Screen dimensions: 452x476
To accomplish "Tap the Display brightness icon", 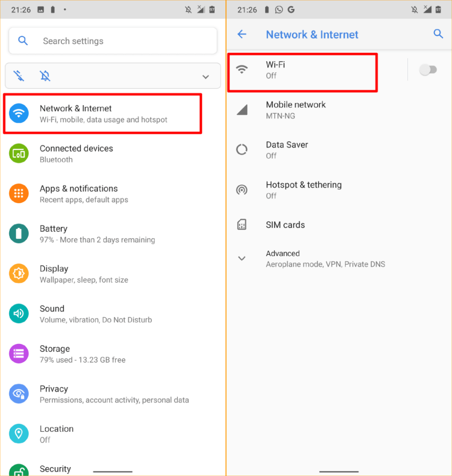I will click(19, 273).
